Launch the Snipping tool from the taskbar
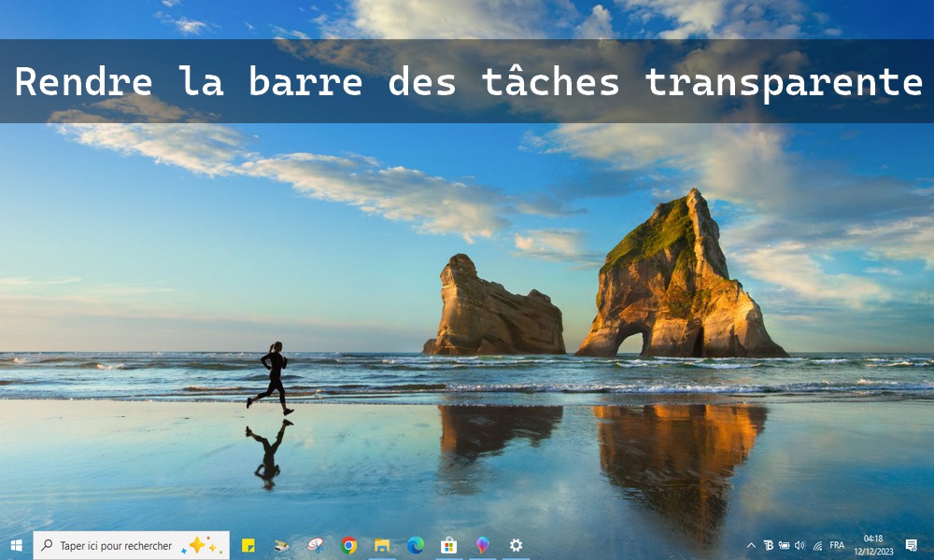Screen dimensions: 934x560 pos(314,545)
